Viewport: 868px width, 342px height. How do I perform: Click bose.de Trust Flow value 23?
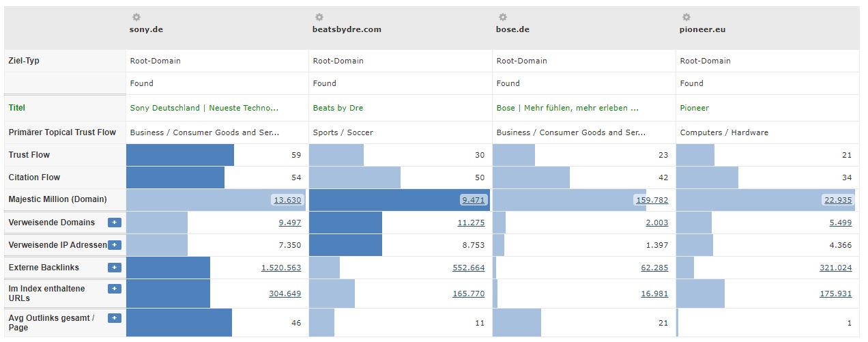coord(663,155)
